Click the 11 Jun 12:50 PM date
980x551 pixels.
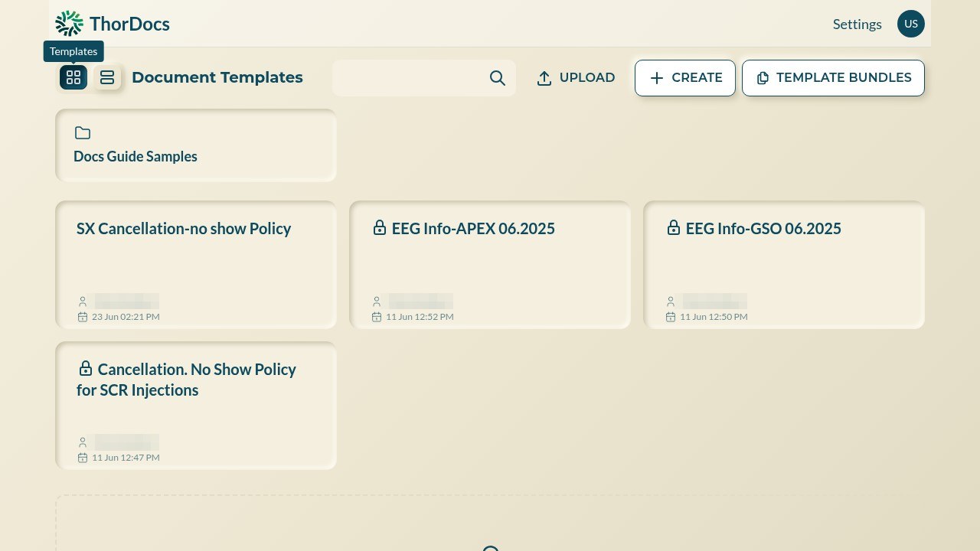tap(714, 317)
